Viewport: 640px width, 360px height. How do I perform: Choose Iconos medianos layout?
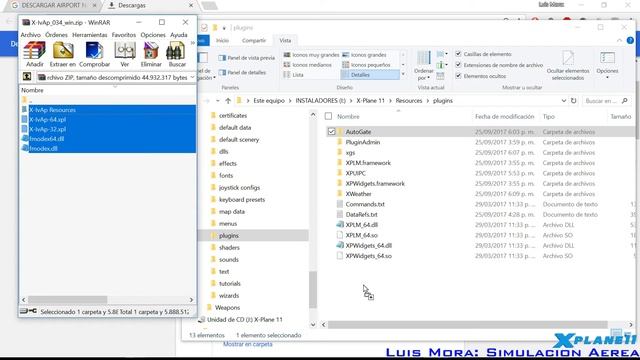click(x=307, y=64)
